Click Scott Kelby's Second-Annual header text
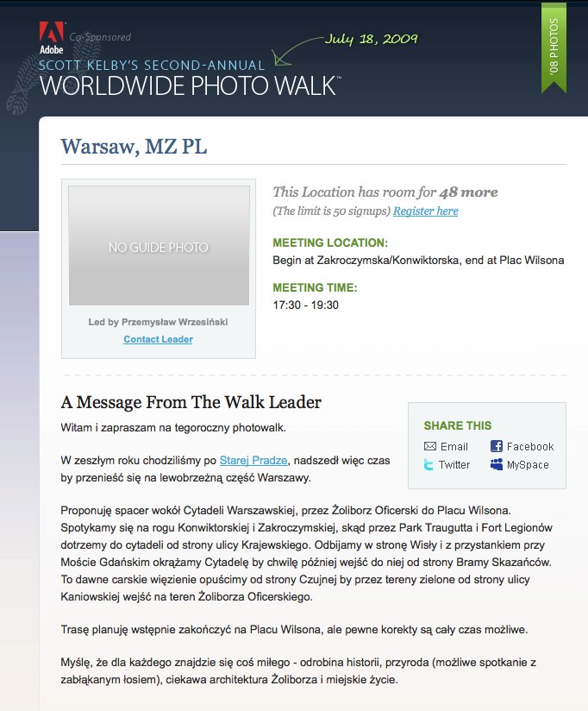The width and height of the screenshot is (588, 711). [152, 66]
